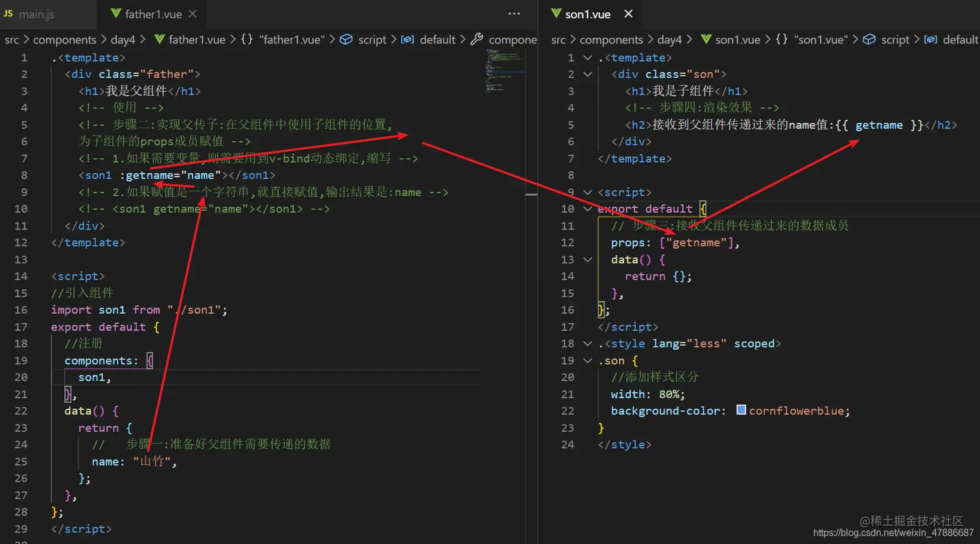Click '//注册' comment in father1.vue
The height and width of the screenshot is (544, 980).
[x=83, y=344]
